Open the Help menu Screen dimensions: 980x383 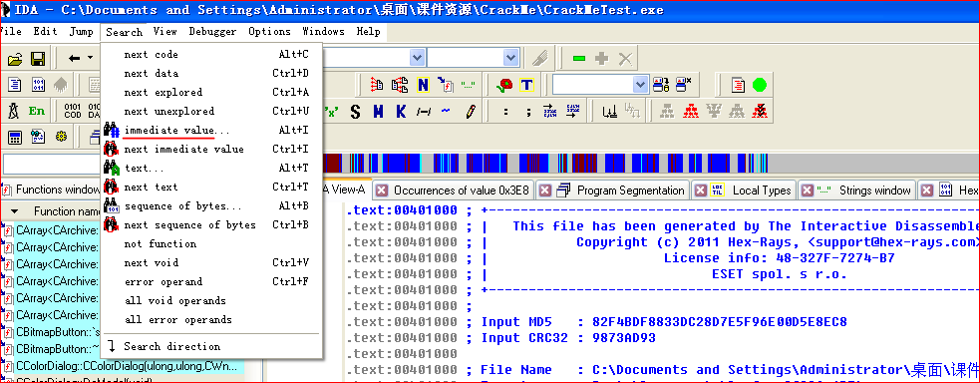point(368,31)
